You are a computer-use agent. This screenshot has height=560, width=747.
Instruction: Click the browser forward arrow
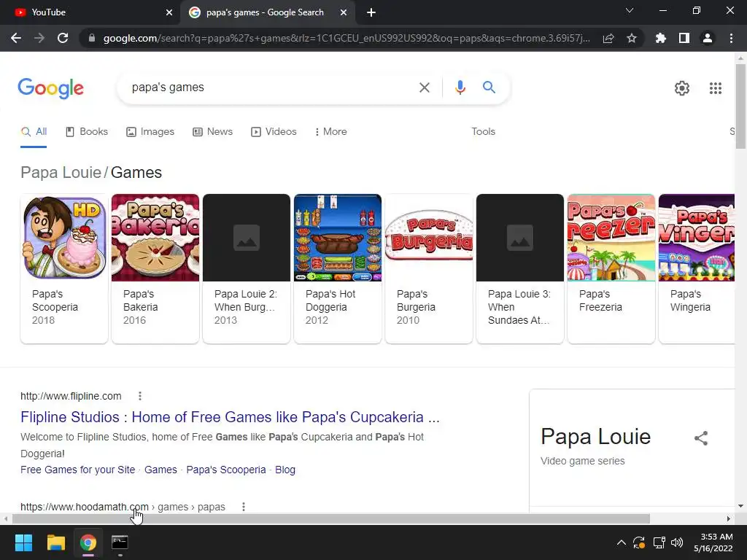[39, 38]
